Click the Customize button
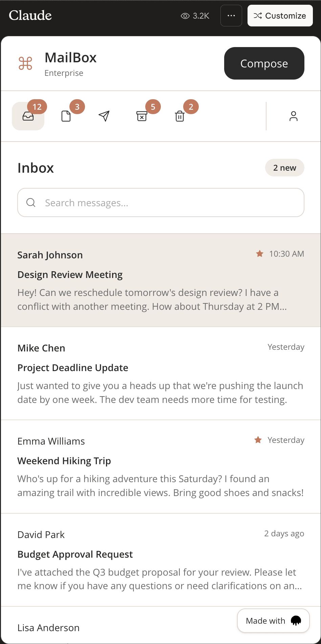Screen dimensions: 321x644 pos(280,16)
